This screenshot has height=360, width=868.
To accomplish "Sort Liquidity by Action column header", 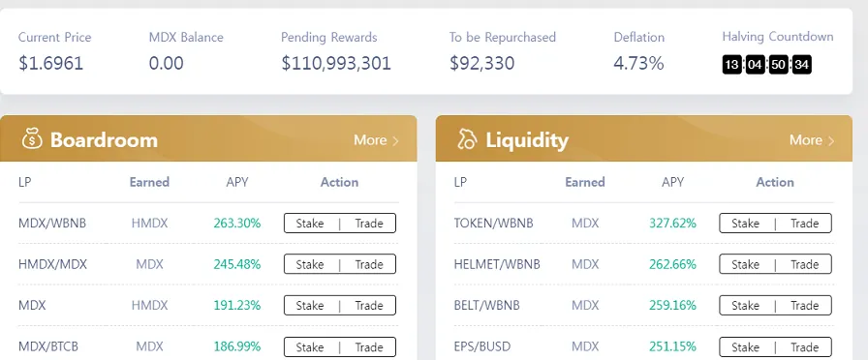I will [x=775, y=182].
